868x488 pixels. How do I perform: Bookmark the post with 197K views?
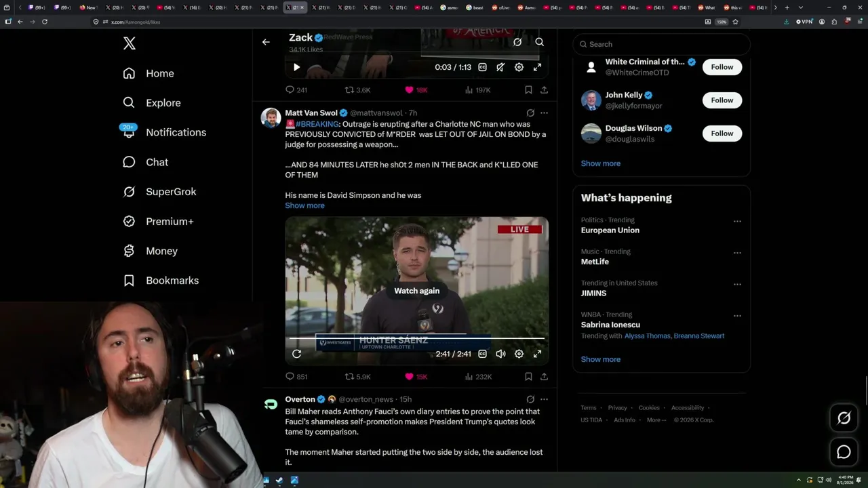point(528,90)
